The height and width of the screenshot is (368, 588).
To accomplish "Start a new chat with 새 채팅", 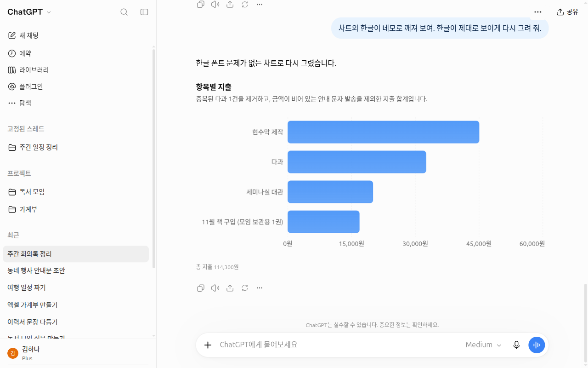I will 76,35.
